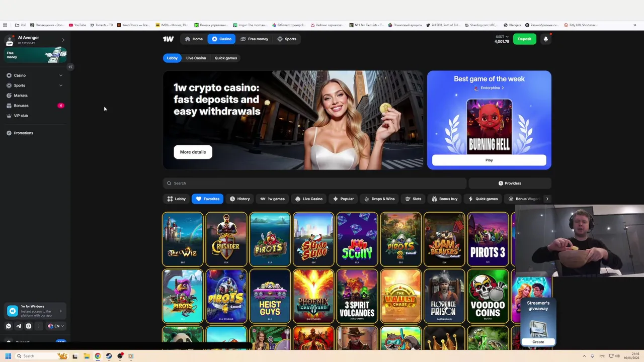Click the 1W logo in header
The width and height of the screenshot is (644, 362).
pyautogui.click(x=168, y=39)
